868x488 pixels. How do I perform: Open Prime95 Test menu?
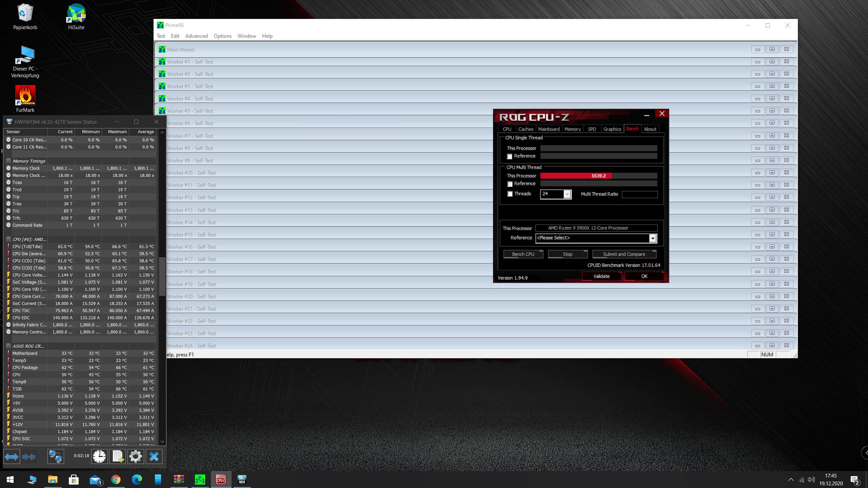click(x=161, y=36)
